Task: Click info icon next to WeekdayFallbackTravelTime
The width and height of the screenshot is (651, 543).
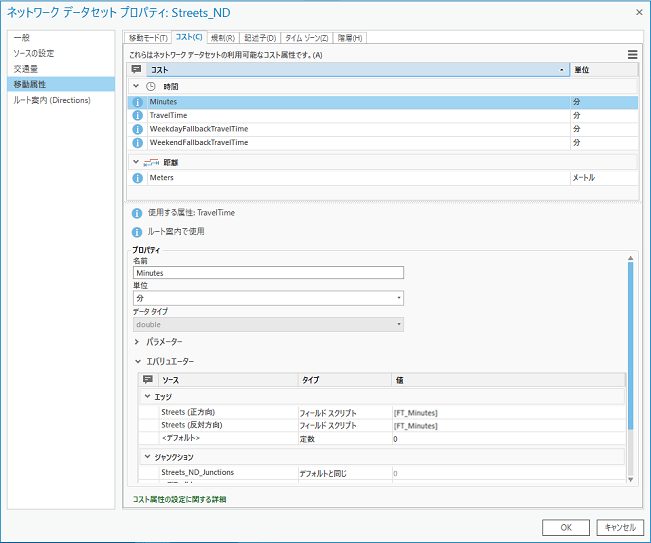Action: pyautogui.click(x=137, y=129)
